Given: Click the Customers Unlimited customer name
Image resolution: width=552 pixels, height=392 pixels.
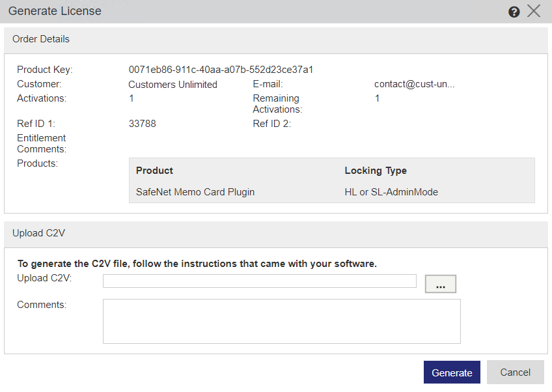Looking at the screenshot, I should 172,84.
